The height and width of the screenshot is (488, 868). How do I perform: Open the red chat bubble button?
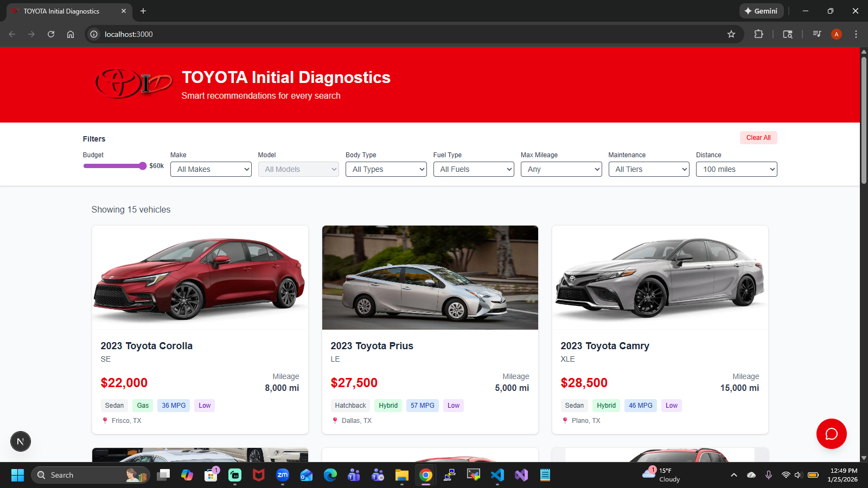[831, 434]
